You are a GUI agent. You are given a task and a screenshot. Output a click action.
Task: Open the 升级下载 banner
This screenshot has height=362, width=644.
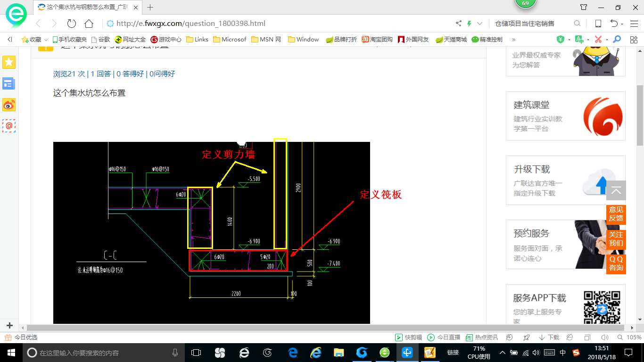click(x=566, y=181)
